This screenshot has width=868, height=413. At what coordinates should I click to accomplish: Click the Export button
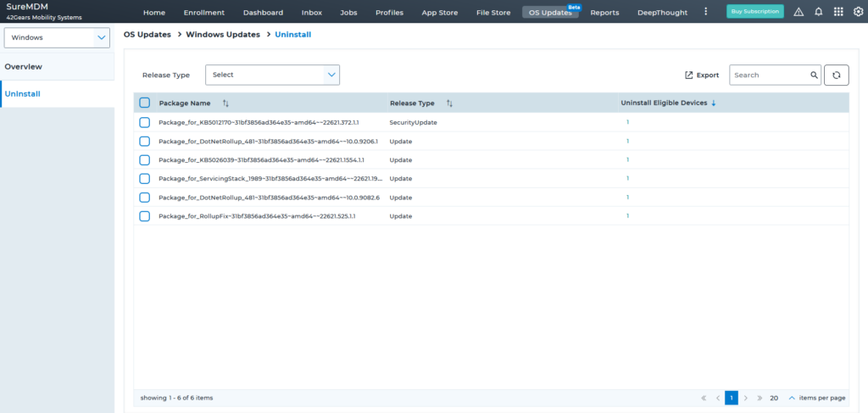pos(702,75)
